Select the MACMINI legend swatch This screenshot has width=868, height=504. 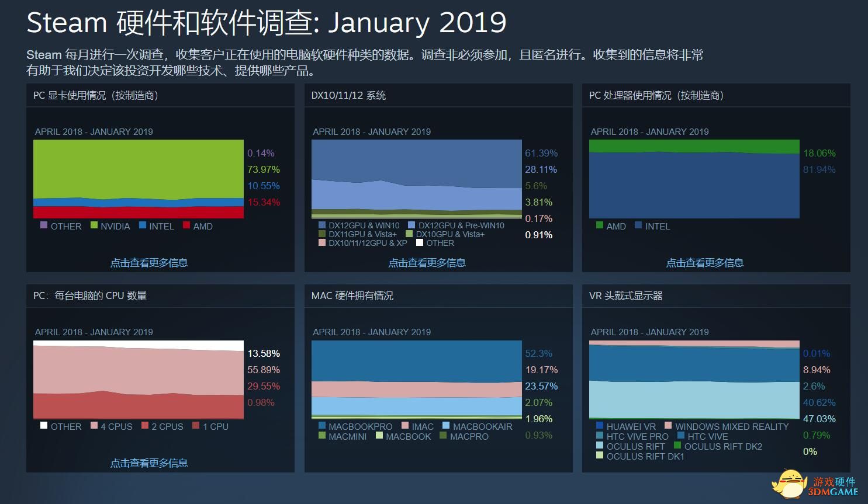(322, 436)
